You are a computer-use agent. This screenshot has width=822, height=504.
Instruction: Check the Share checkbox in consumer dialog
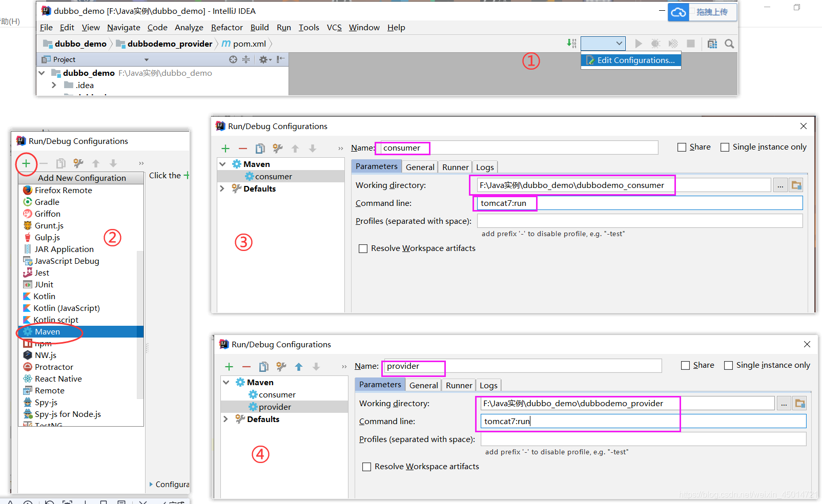682,148
